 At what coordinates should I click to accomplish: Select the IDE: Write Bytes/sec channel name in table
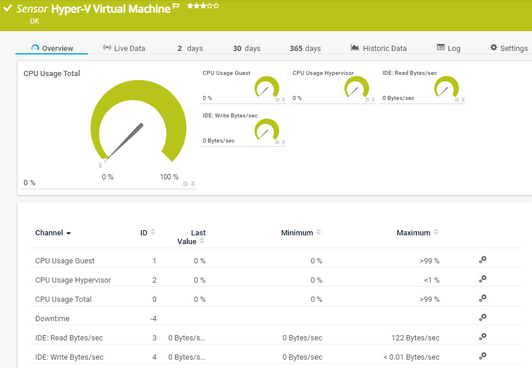(x=69, y=357)
